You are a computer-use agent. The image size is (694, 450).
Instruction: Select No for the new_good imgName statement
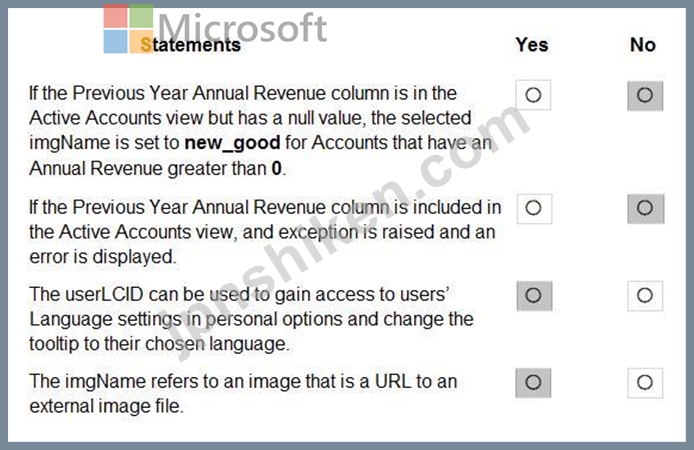[x=644, y=95]
